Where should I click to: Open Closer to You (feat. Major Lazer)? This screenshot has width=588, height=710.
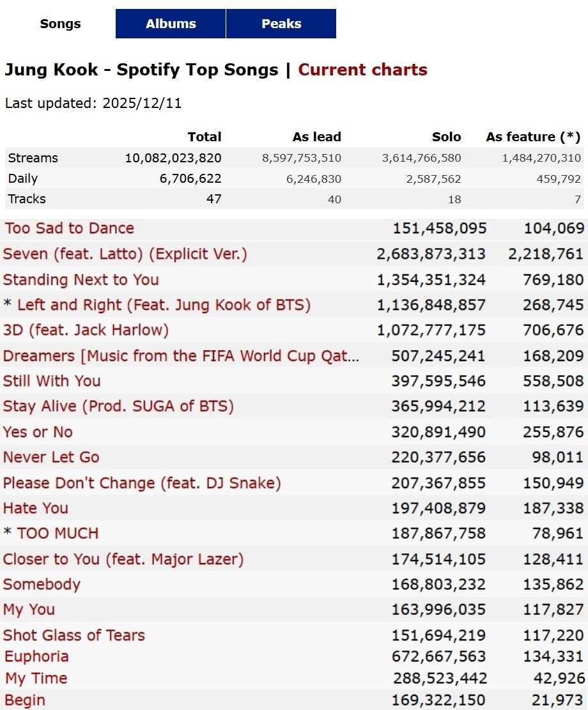[123, 559]
